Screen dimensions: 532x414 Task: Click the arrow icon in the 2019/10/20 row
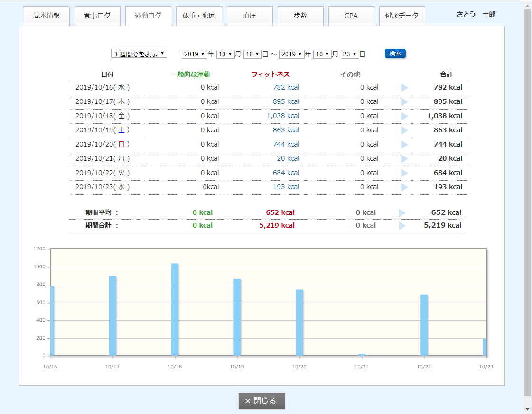pos(404,145)
